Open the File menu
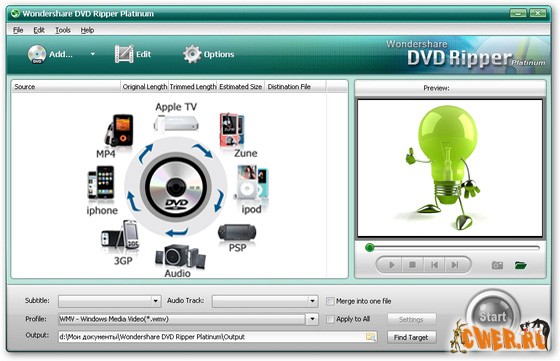560x361 pixels. (18, 30)
